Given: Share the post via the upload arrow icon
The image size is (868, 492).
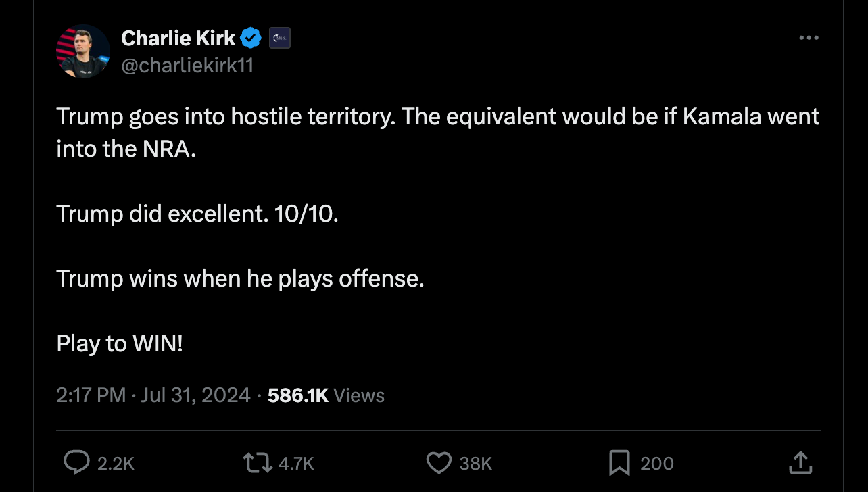Looking at the screenshot, I should (x=800, y=463).
